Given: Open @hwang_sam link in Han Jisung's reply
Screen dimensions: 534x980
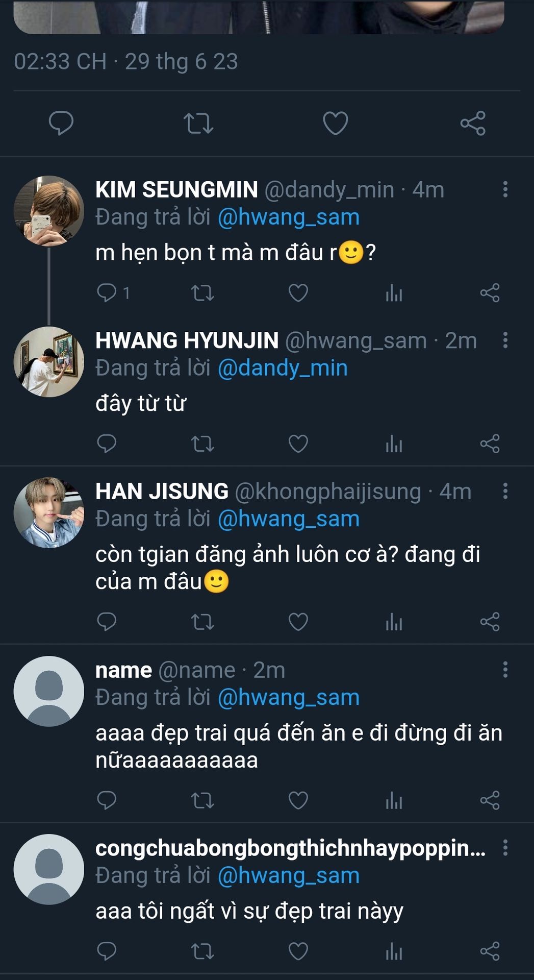Looking at the screenshot, I should (x=289, y=519).
